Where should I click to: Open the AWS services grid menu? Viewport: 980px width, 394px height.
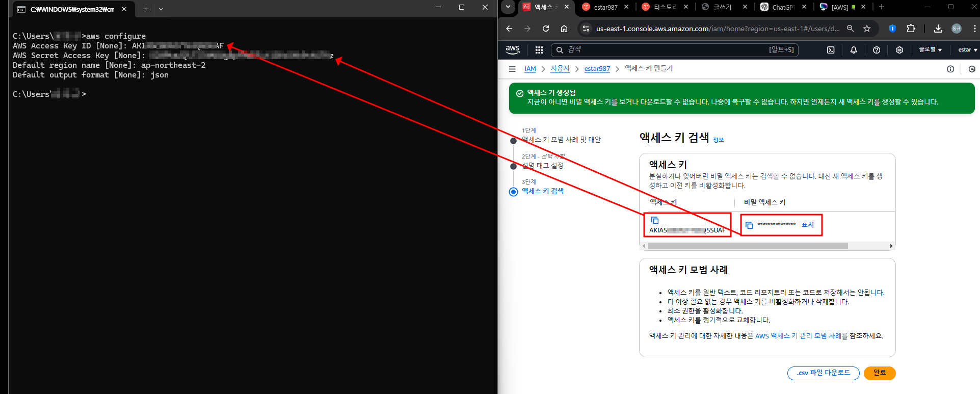point(539,49)
